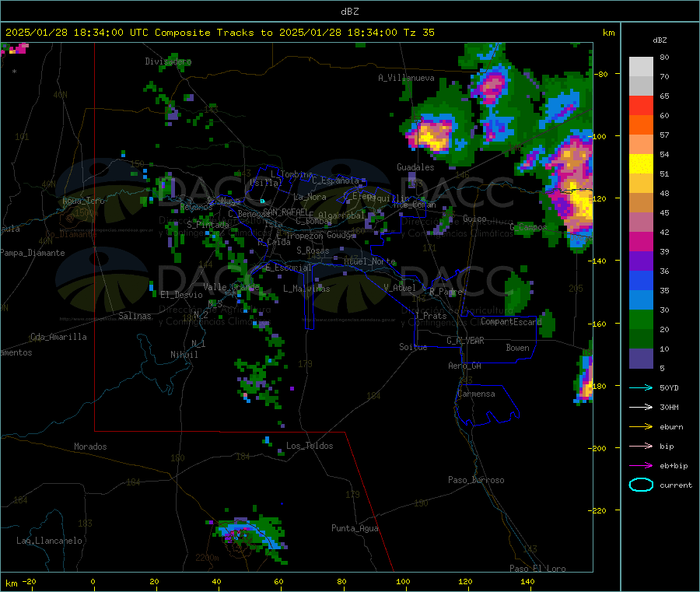This screenshot has height=592, width=700.
Task: Select the dark orange swatch in dBZ legend
Action: 641,125
